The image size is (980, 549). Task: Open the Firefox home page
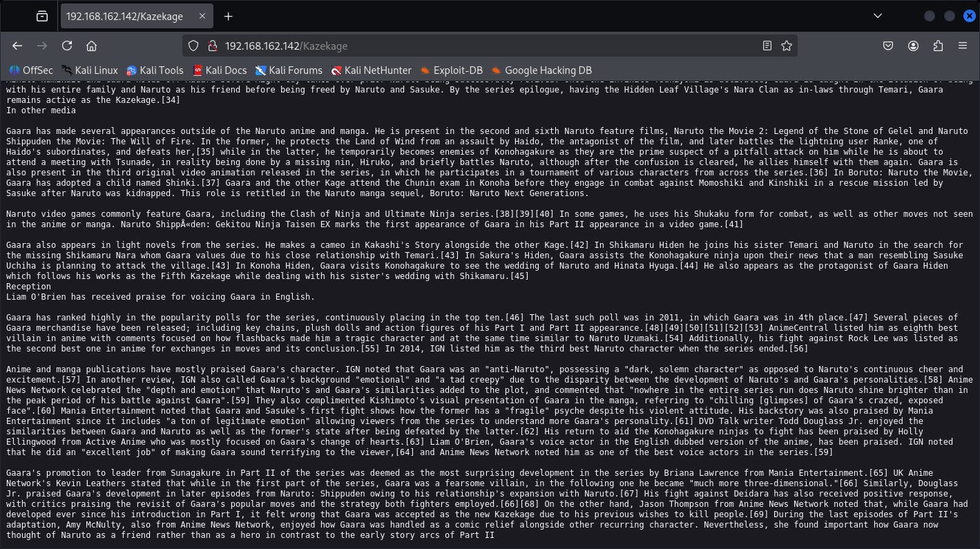[91, 46]
